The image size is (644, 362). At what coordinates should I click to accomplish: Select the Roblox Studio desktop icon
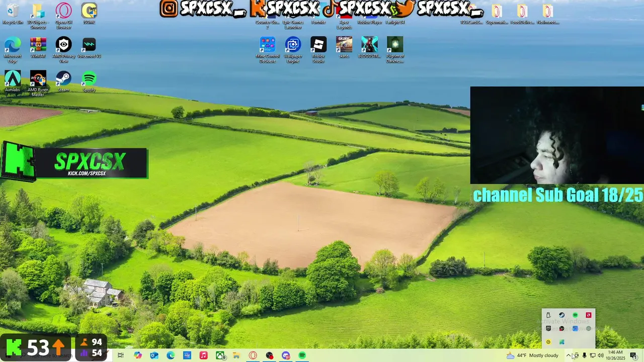pos(318,50)
